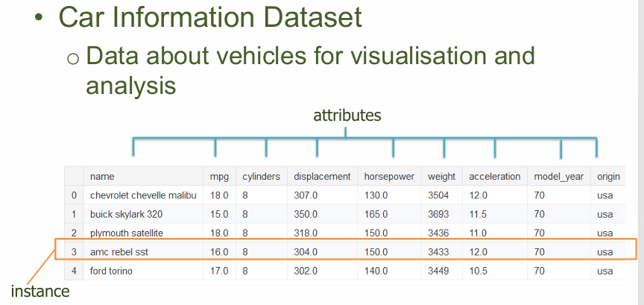644x305 pixels.
Task: Click the "buick skylark 320" name cell
Action: [127, 214]
